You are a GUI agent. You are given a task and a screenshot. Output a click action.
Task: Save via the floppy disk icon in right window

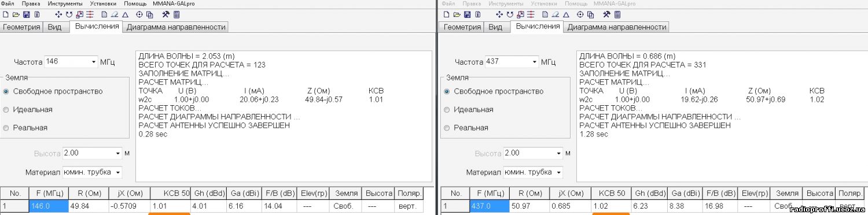(x=468, y=14)
